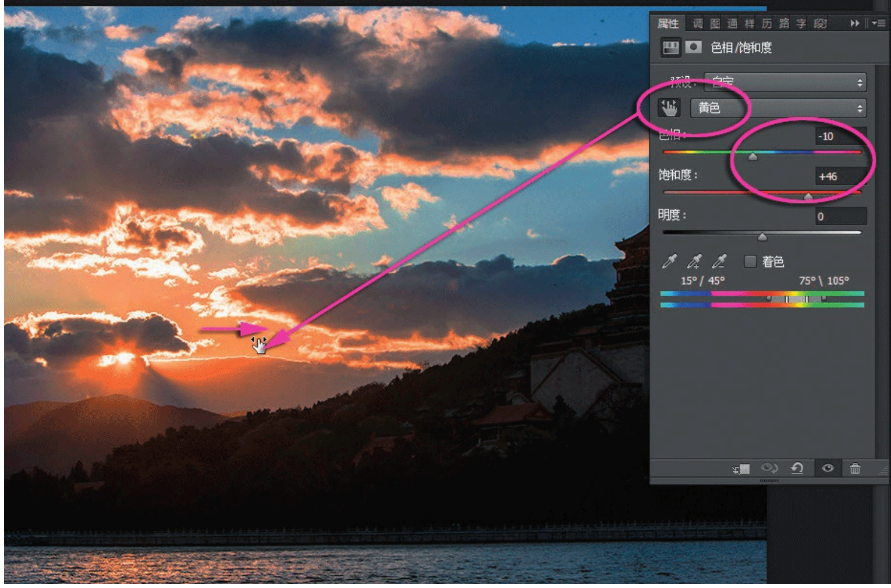Switch to the 历 history tab
The width and height of the screenshot is (891, 588).
(767, 23)
